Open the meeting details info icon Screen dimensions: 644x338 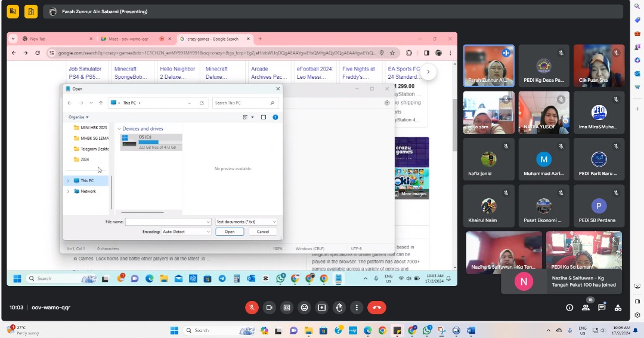(569, 308)
